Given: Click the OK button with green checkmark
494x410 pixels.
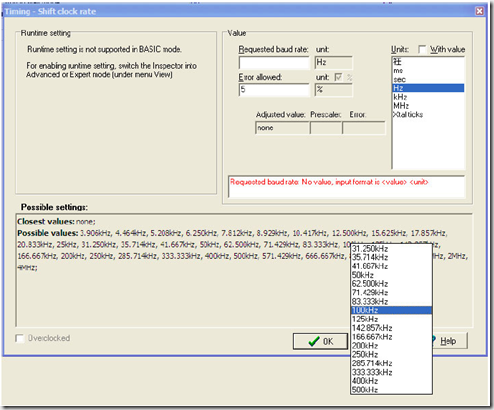Looking at the screenshot, I should point(320,341).
